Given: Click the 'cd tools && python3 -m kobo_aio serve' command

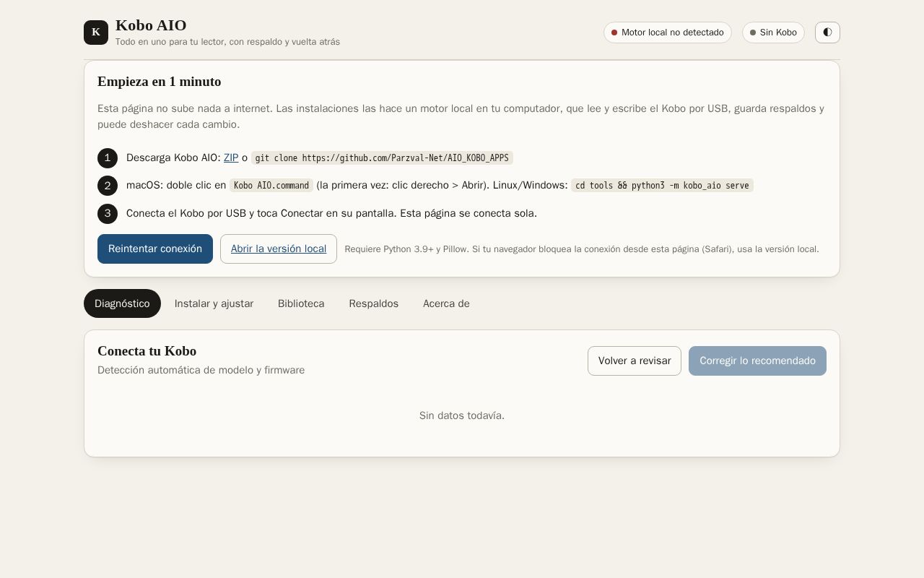Looking at the screenshot, I should tap(662, 186).
